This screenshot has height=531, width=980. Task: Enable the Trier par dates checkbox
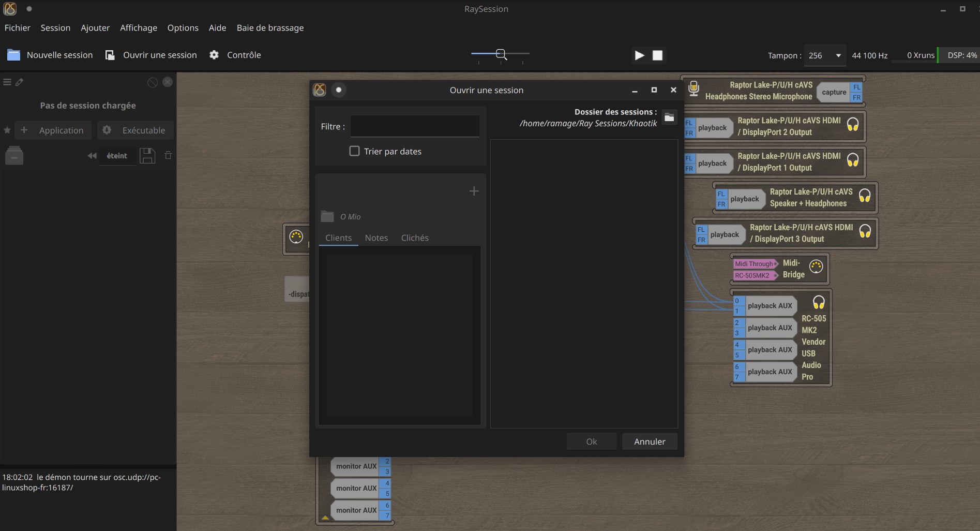(x=355, y=151)
